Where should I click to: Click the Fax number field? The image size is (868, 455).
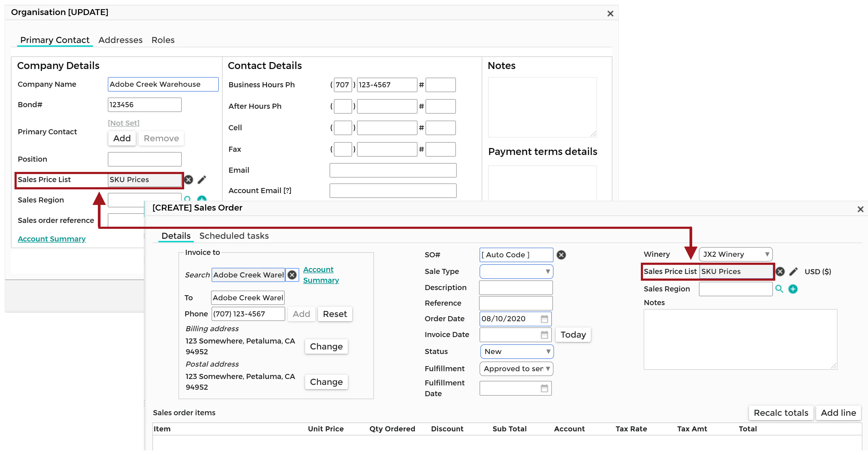387,150
